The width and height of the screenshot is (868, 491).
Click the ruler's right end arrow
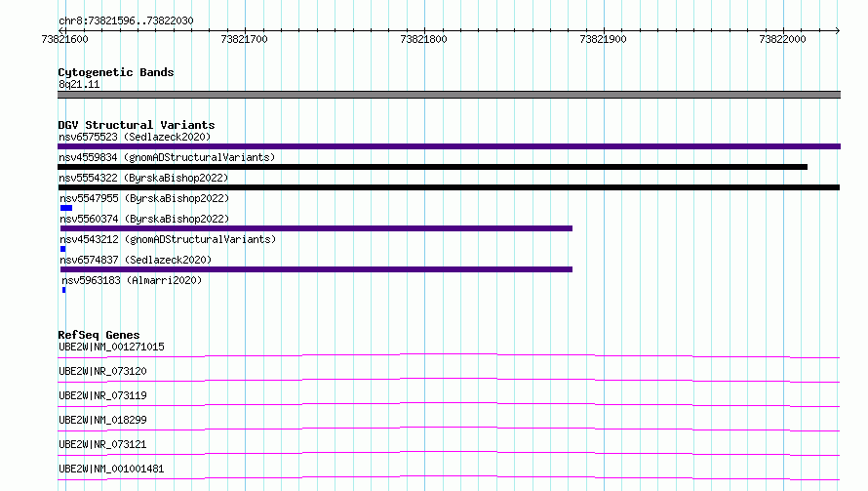click(x=838, y=30)
